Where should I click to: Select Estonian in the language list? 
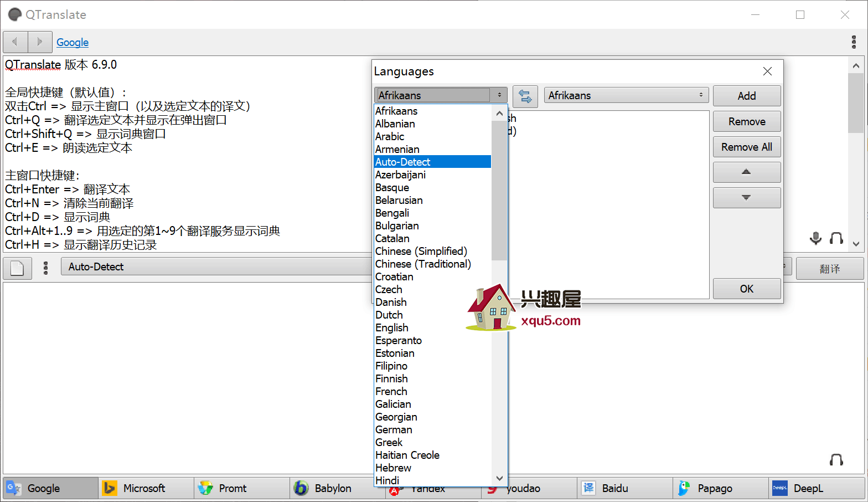(x=433, y=353)
